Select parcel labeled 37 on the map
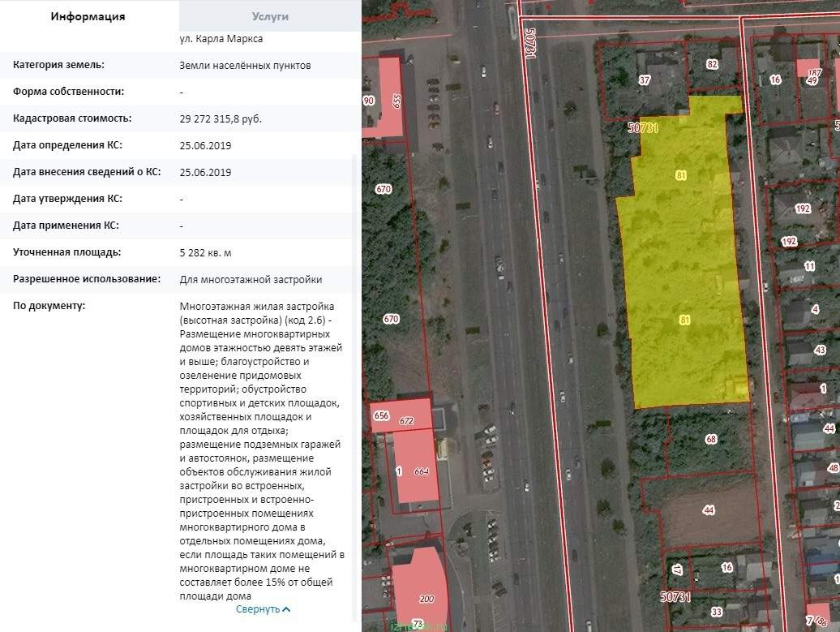 coord(644,80)
